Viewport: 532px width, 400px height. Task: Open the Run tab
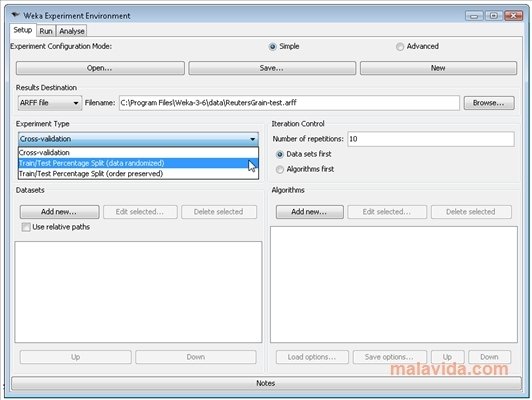pos(46,31)
